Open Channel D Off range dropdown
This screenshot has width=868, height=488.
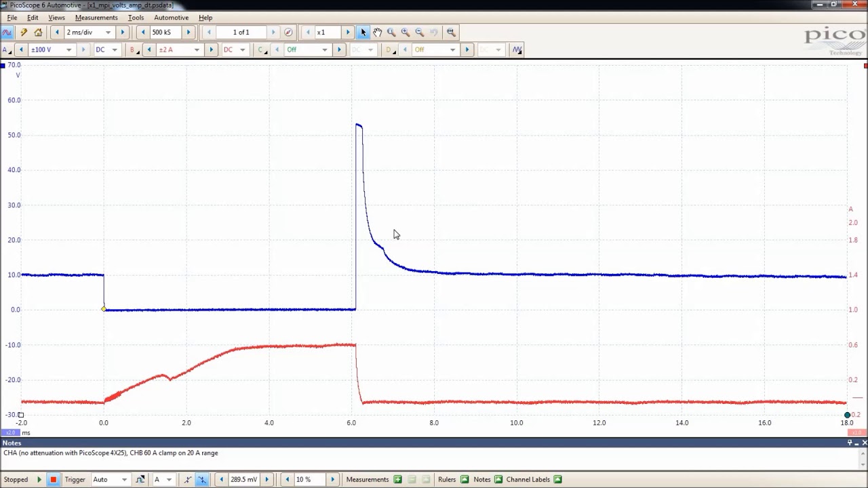pos(452,49)
